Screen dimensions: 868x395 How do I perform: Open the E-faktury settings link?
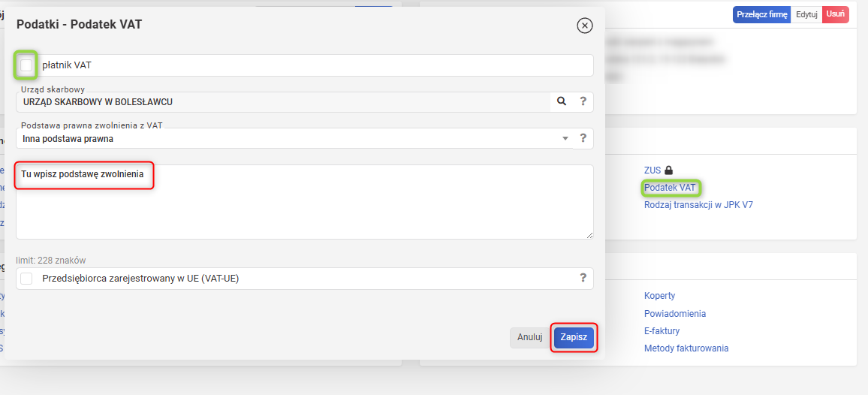662,331
